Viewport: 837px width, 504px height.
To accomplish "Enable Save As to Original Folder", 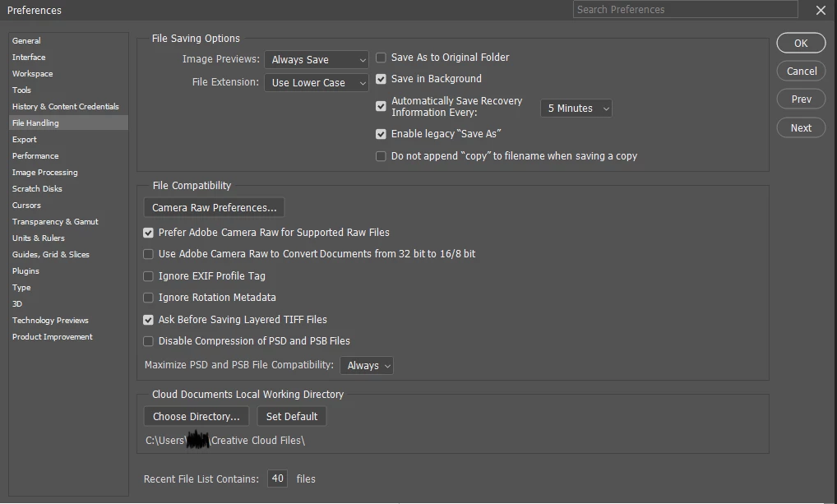I will 381,58.
